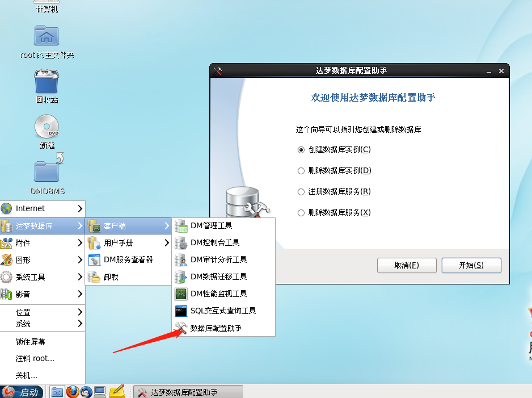Select 创建数据库实例(C) radio button
The image size is (532, 398).
click(301, 150)
